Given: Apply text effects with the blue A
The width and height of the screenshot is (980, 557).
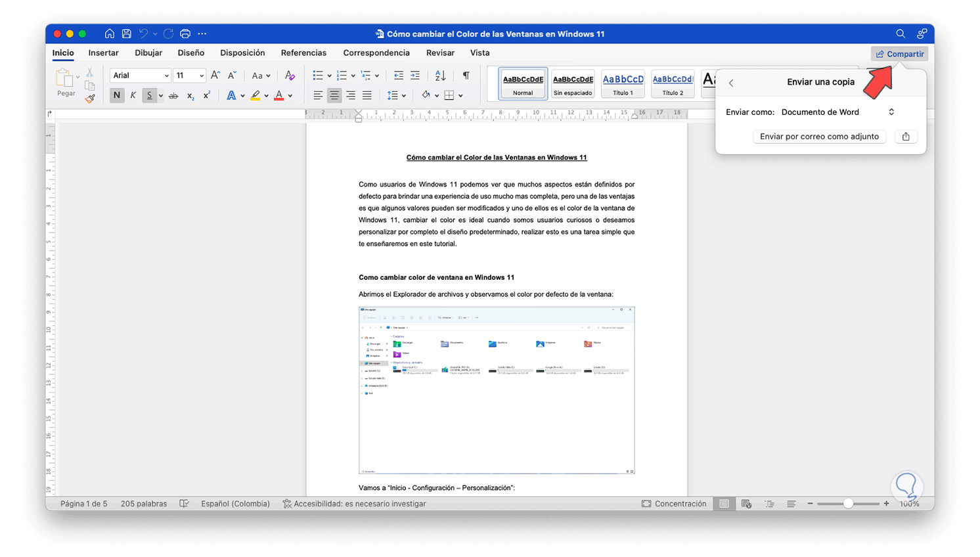Looking at the screenshot, I should 231,96.
